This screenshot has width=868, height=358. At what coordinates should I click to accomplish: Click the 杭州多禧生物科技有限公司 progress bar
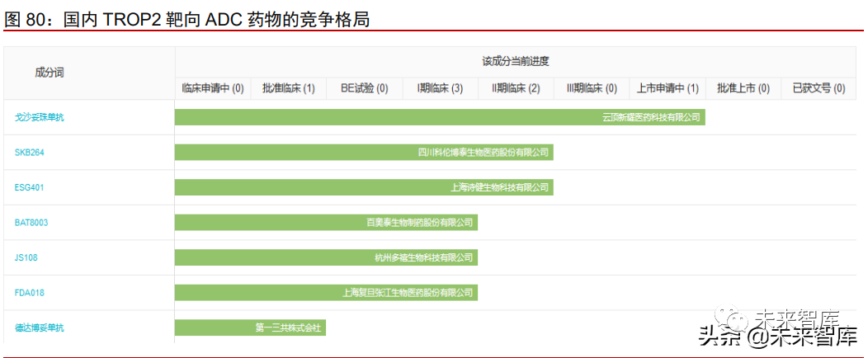pyautogui.click(x=326, y=257)
